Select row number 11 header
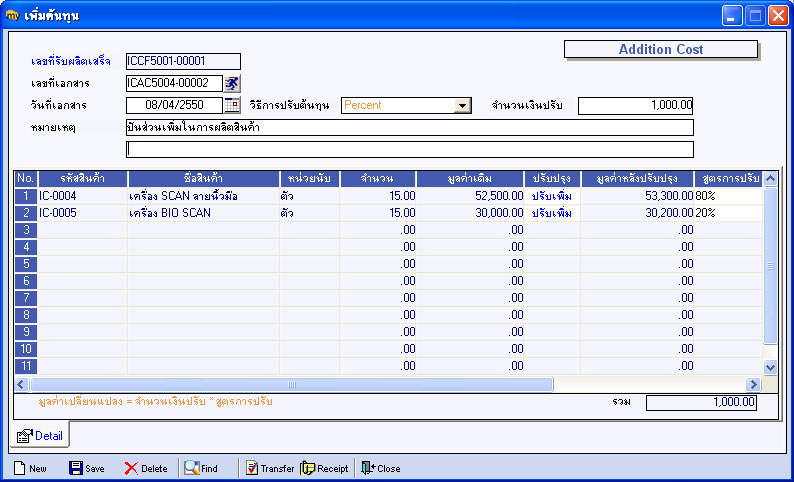The image size is (794, 482). pyautogui.click(x=26, y=366)
